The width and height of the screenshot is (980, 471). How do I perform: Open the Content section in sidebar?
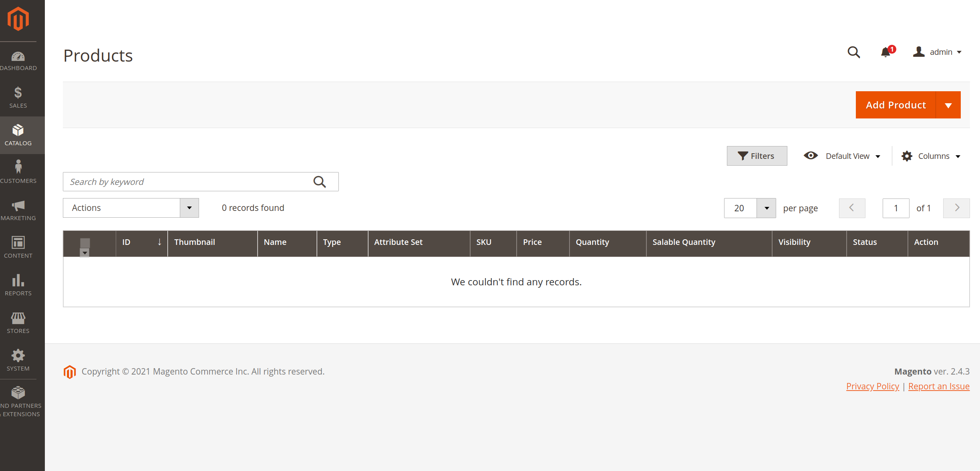pyautogui.click(x=18, y=247)
